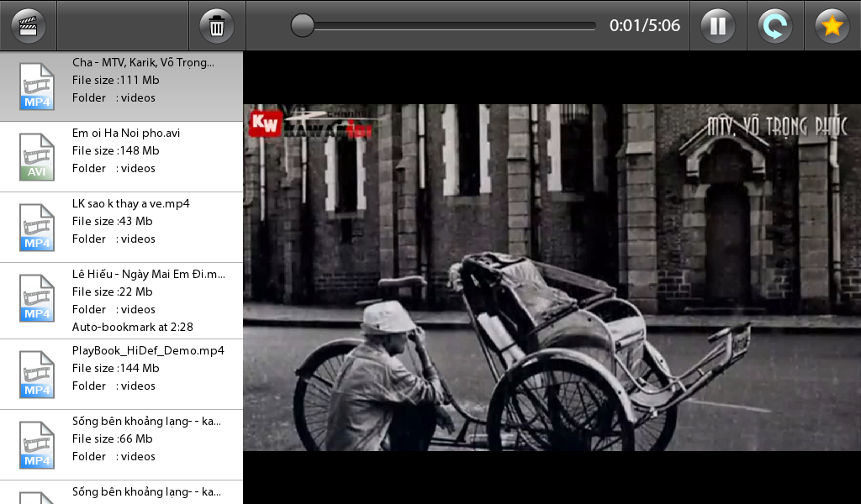The image size is (861, 504).
Task: Click the repeat loop arrow icon
Action: point(774,26)
